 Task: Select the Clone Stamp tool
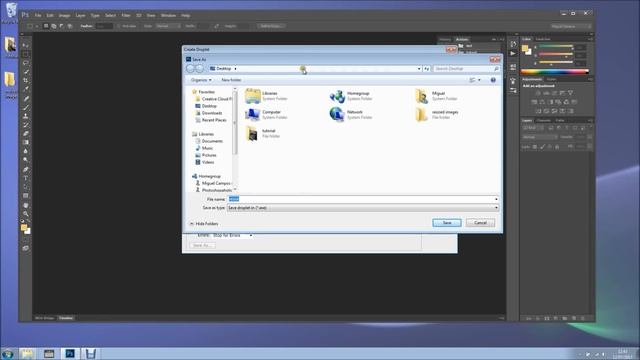click(26, 116)
